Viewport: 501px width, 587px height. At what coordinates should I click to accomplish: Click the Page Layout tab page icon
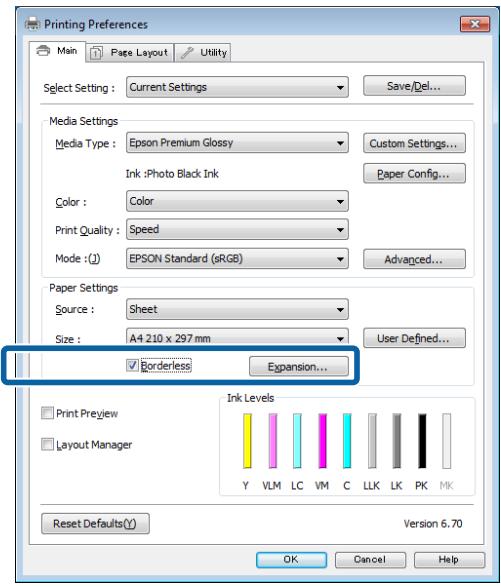[96, 53]
